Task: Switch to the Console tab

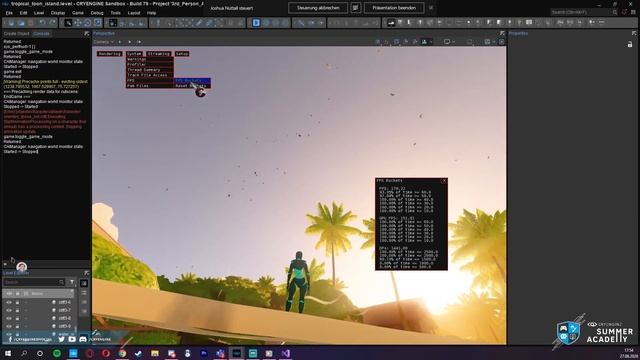Action: pos(41,33)
